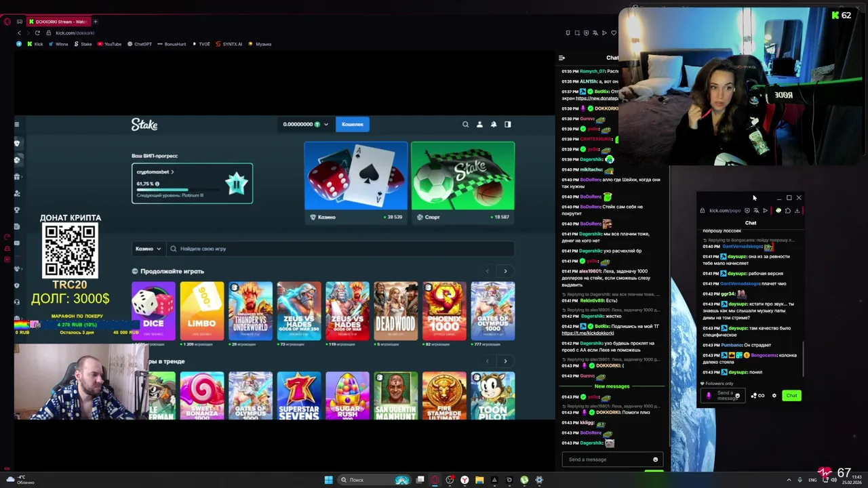Screen dimensions: 868x488
Task: Open a new browser tab
Action: click(95, 22)
